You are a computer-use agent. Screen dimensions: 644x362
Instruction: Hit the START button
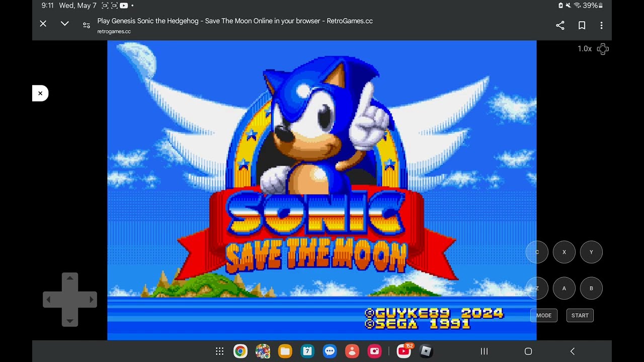pyautogui.click(x=580, y=315)
